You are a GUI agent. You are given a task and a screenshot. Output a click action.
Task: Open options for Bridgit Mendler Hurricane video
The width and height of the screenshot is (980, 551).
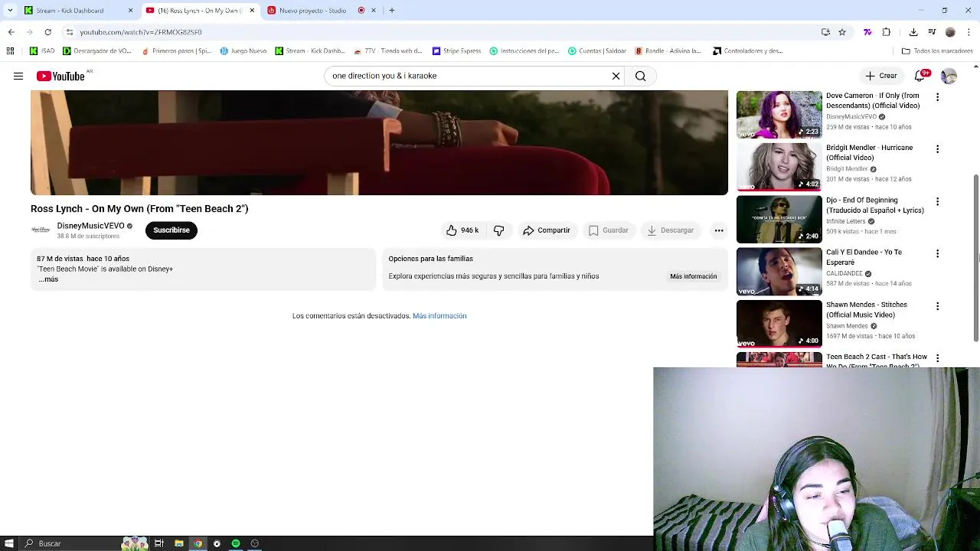[x=937, y=149]
